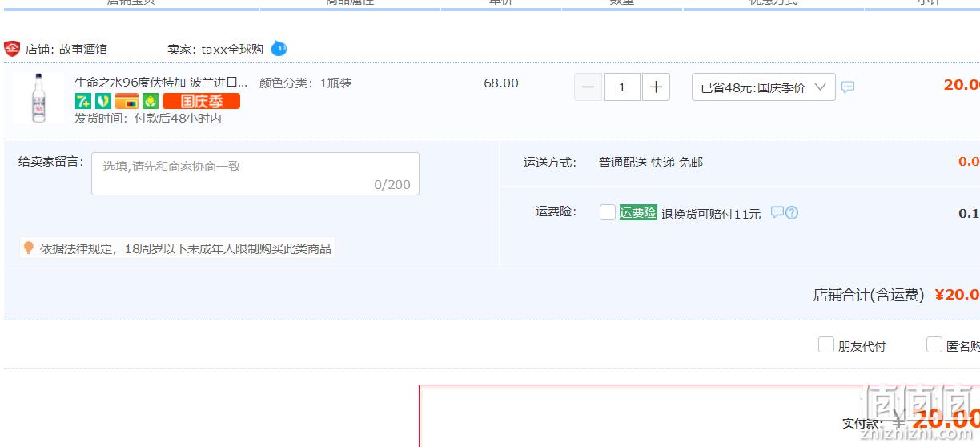Click the lightbulb icon before the age restriction notice
Screen dimensions: 980x447
pos(29,248)
